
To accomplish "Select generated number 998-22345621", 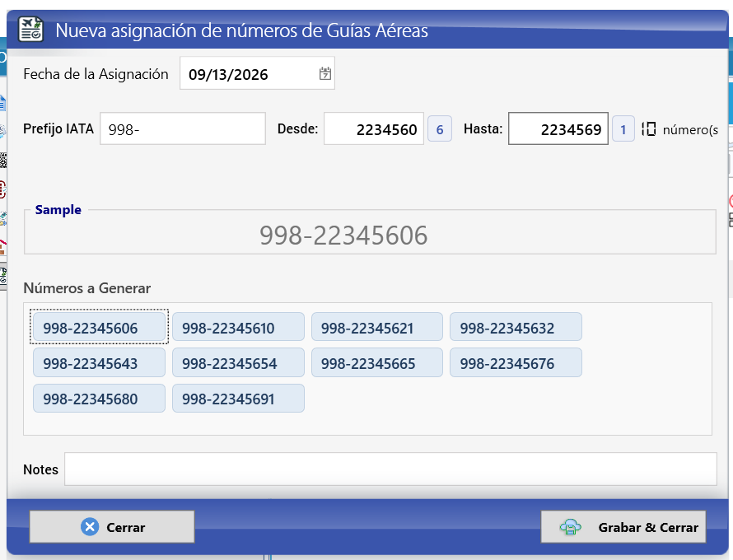I will pyautogui.click(x=377, y=327).
